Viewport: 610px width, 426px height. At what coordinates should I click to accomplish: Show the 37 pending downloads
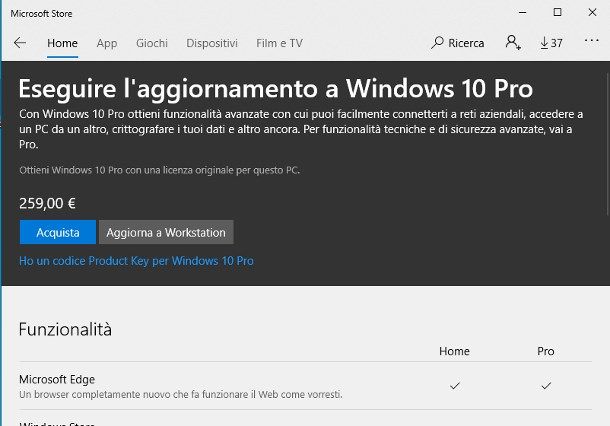(551, 43)
